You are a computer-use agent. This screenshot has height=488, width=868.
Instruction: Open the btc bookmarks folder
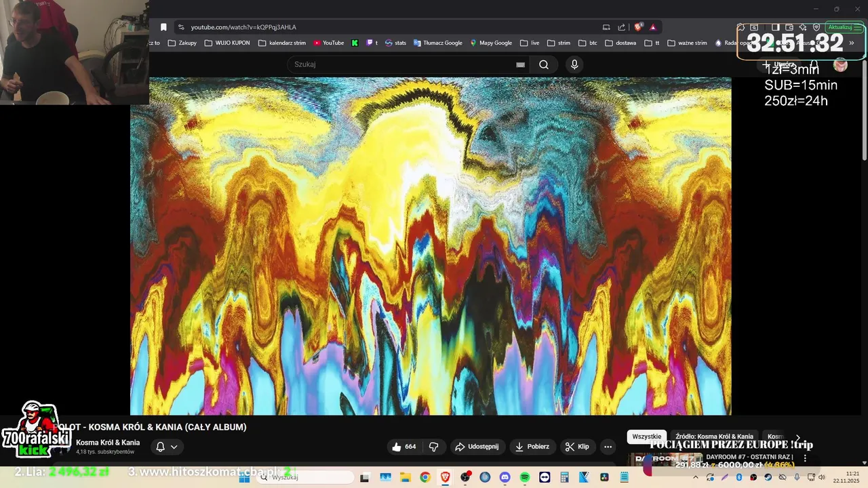coord(588,43)
